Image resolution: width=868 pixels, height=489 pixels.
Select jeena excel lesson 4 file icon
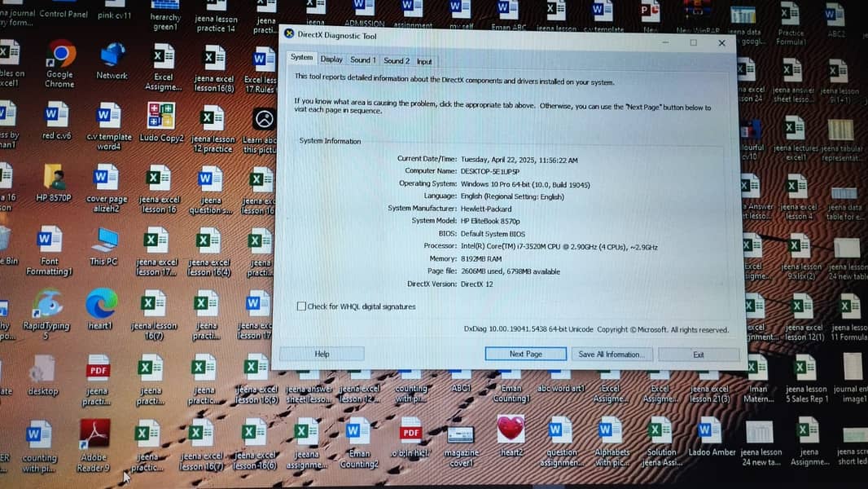tap(799, 196)
